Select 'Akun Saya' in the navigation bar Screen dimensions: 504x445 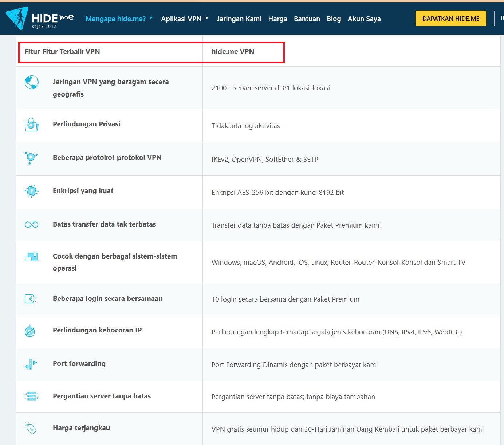pos(364,19)
